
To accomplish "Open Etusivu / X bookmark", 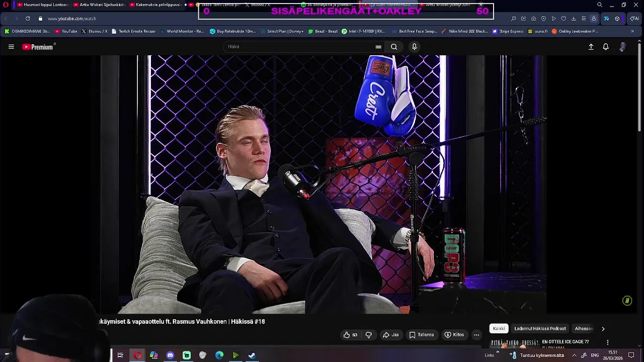I will (95, 31).
